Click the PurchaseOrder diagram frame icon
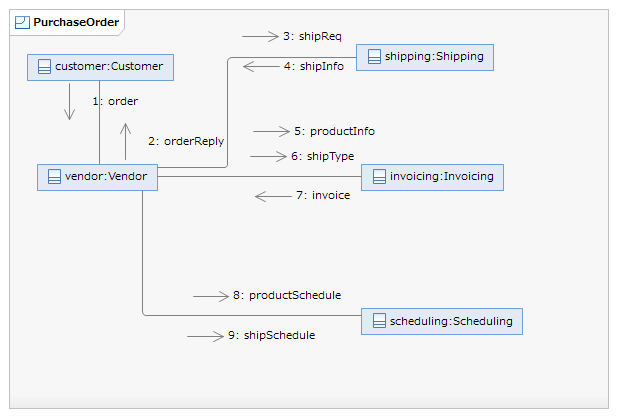Image resolution: width=621 pixels, height=420 pixels. click(x=22, y=22)
